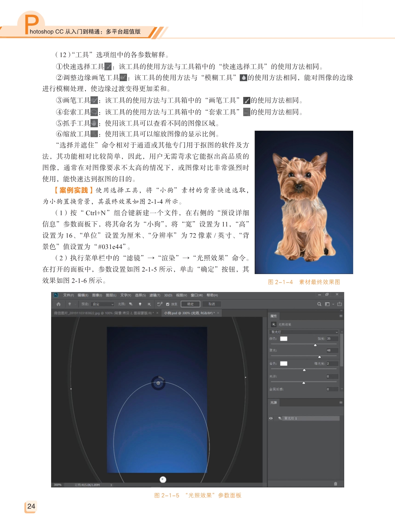Hide 聚光灯 1 using the eye icon
This screenshot has width=395, height=532.
tap(271, 418)
